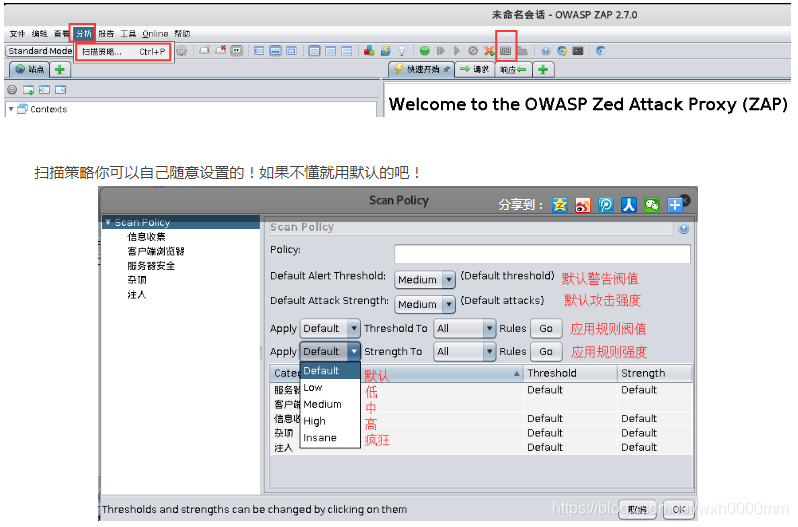Viewport: 798px width, 527px height.
Task: Open Apply Default dropdown for Threshold To
Action: (330, 329)
